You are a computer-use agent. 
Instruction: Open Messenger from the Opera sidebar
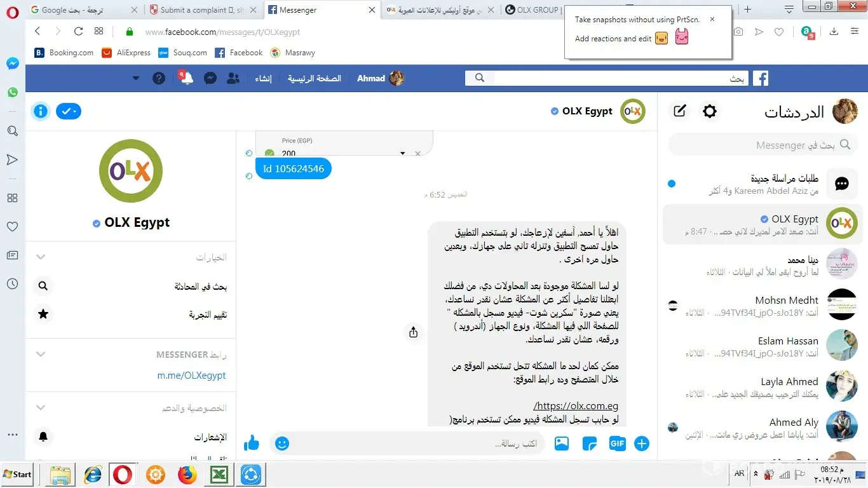coord(13,64)
